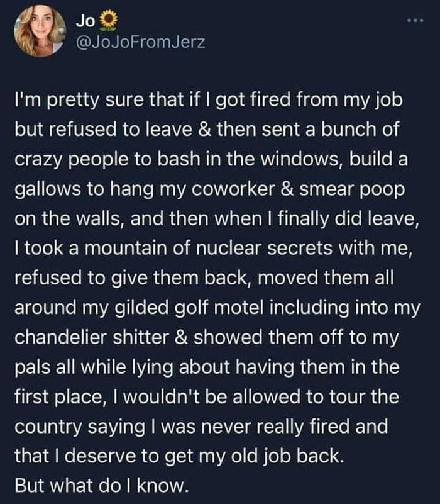Click the word 'country' in the tweet
Screen dimensions: 440x504
click(x=48, y=427)
